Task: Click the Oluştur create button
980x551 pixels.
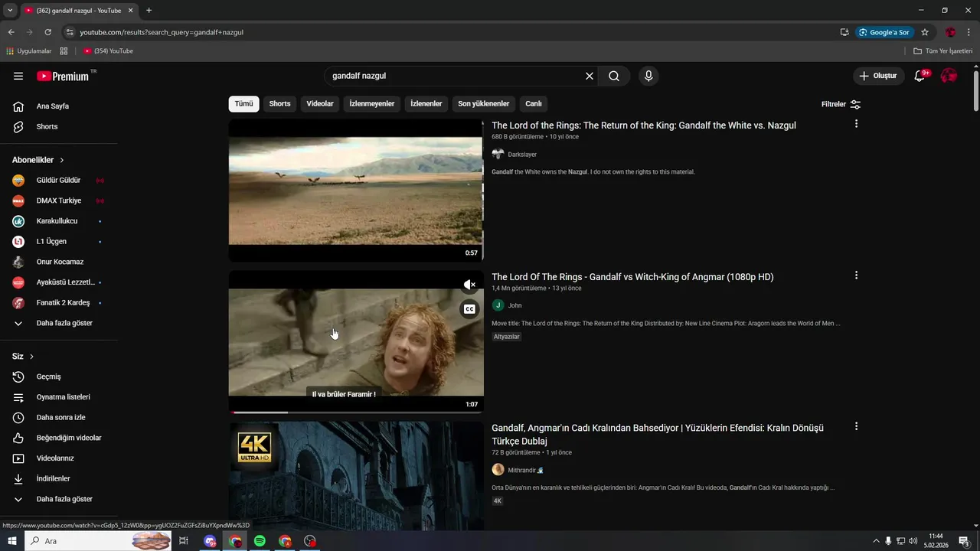Action: [x=878, y=76]
